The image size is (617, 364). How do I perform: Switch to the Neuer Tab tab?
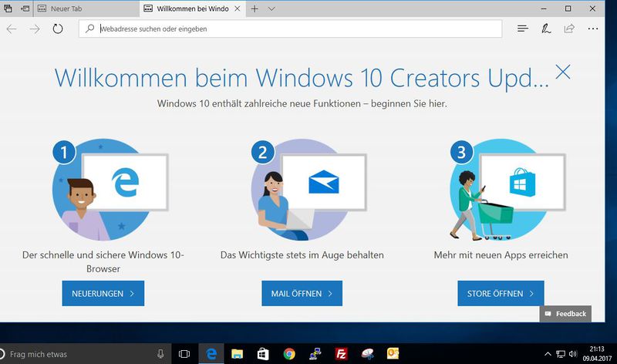click(86, 8)
